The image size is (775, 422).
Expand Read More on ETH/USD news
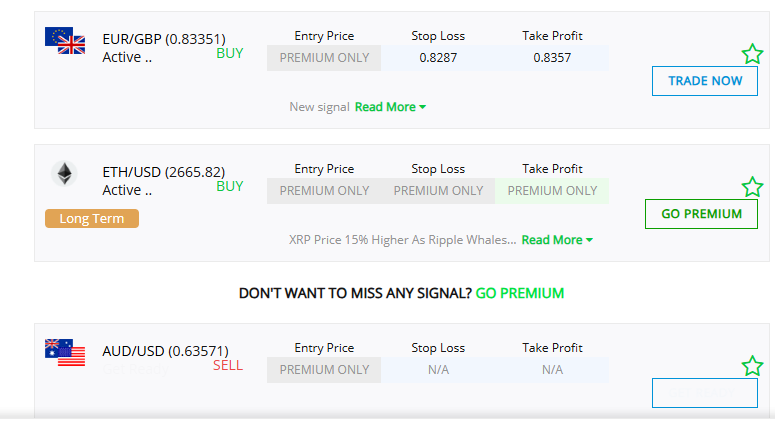pyautogui.click(x=557, y=240)
